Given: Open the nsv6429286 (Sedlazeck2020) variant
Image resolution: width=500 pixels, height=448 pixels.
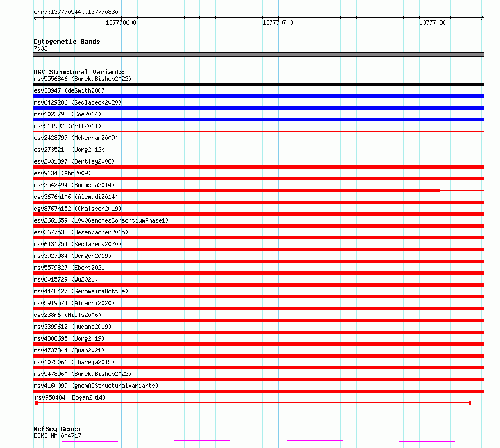Looking at the screenshot, I should [x=78, y=102].
